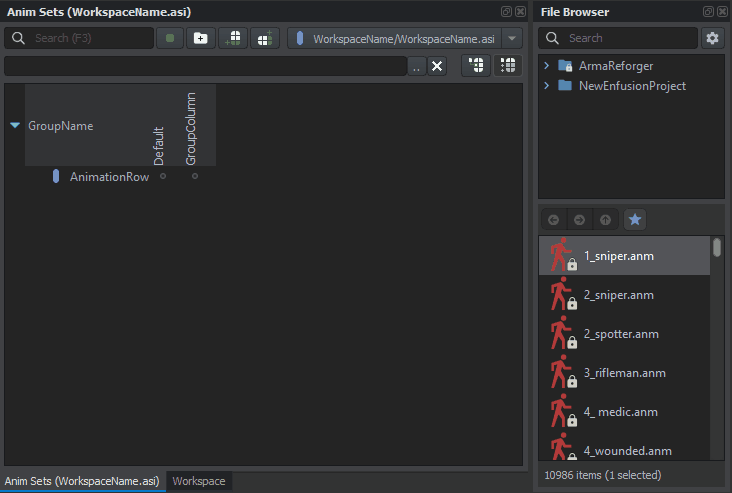
Task: Select the 4_ medic.anm file
Action: (625, 412)
